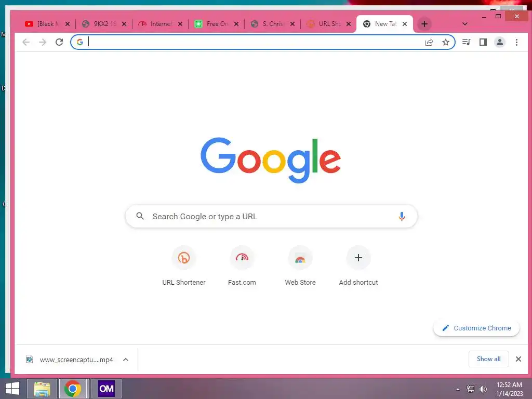Open the profile avatar menu
This screenshot has width=532, height=399.
point(499,42)
